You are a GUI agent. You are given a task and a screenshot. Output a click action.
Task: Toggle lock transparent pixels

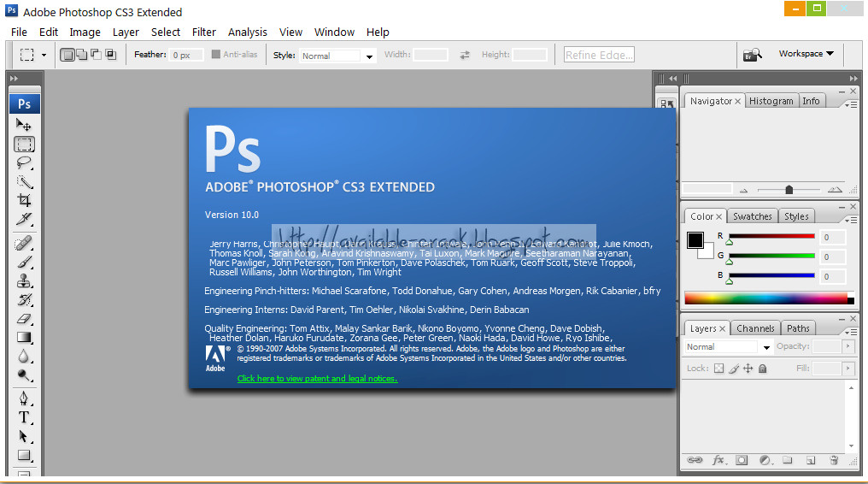point(718,369)
